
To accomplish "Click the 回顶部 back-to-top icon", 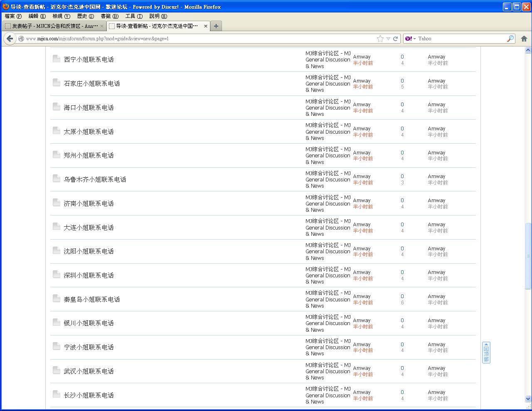I will click(486, 352).
